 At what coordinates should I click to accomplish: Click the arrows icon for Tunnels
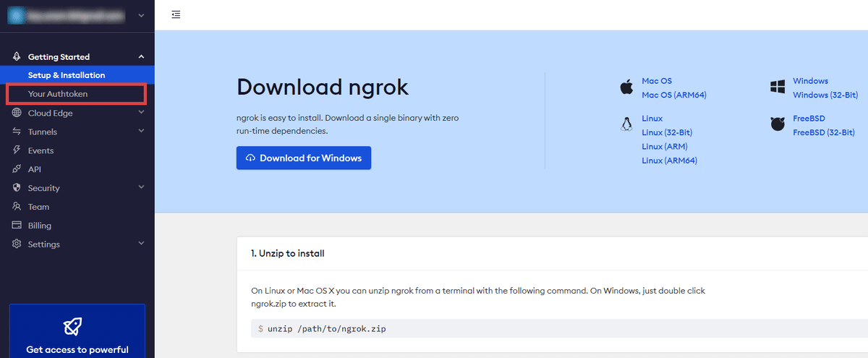[x=17, y=132]
